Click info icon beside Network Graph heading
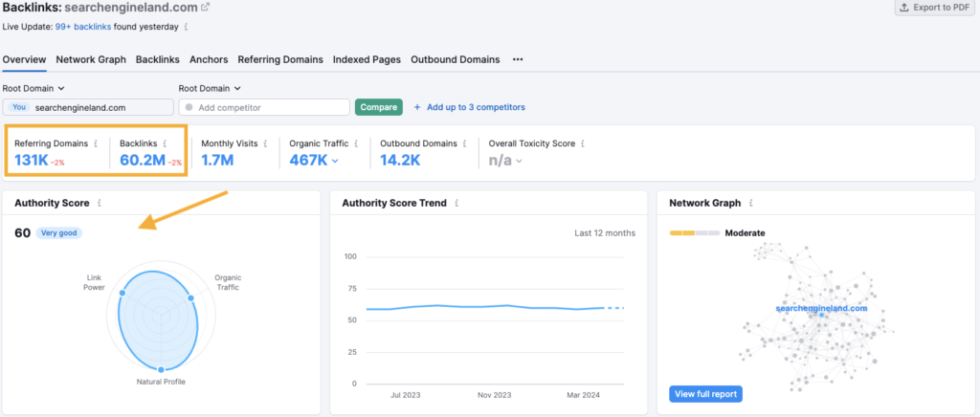 tap(750, 203)
